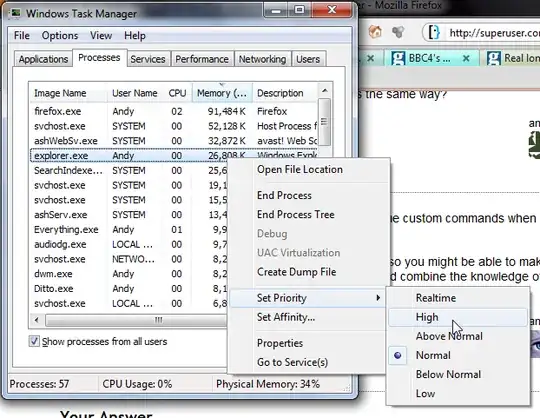The image size is (540, 418).
Task: Choose End Process Tree
Action: pyautogui.click(x=308, y=215)
